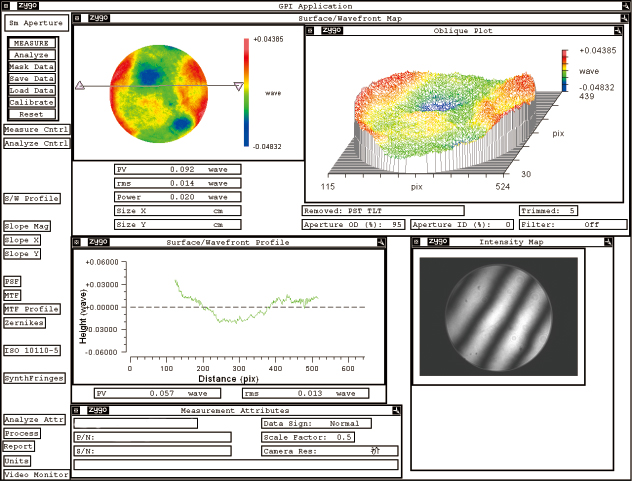Image resolution: width=632 pixels, height=481 pixels.
Task: Toggle the Data Sign Normal field
Action: (x=315, y=423)
